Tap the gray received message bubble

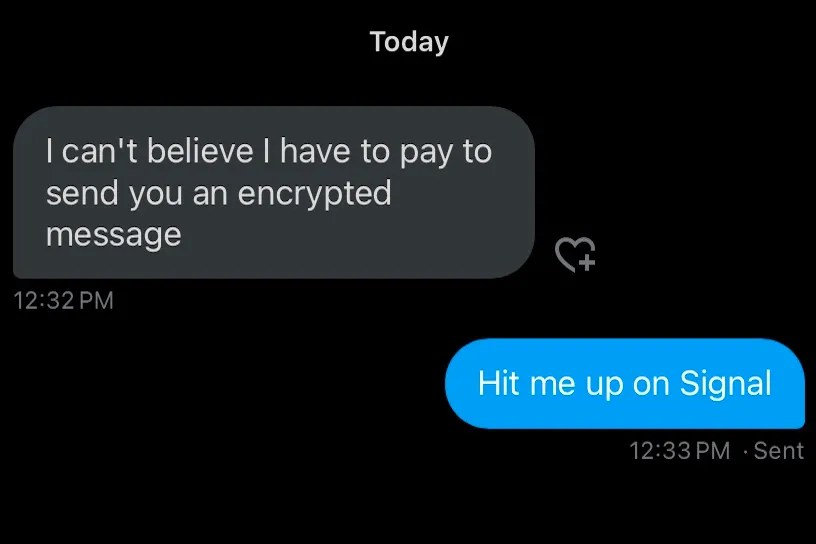tap(274, 192)
